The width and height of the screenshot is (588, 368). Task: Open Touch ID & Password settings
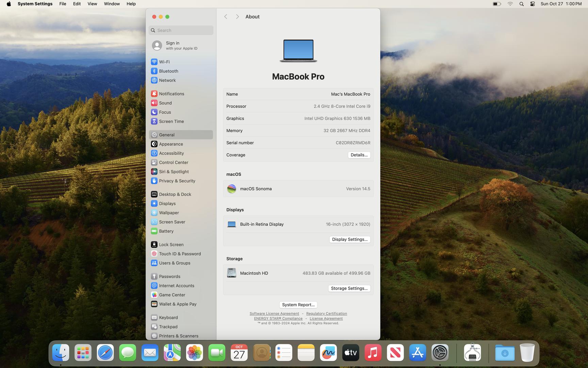coord(179,254)
